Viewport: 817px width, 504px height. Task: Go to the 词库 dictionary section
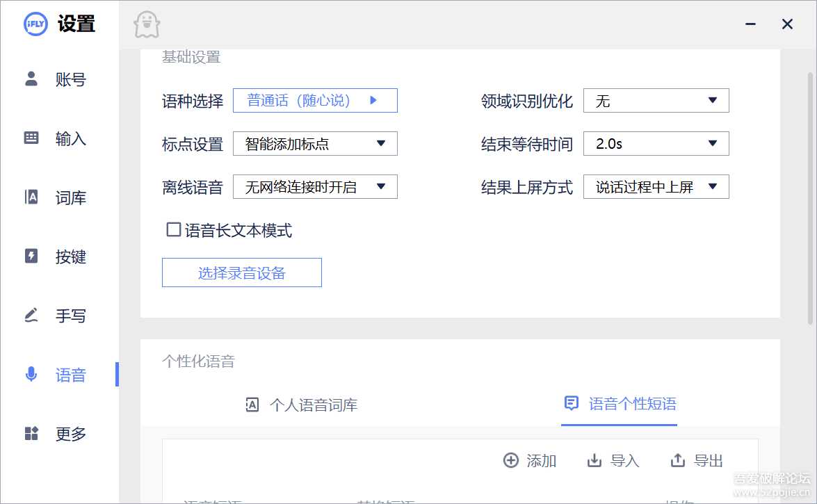pyautogui.click(x=56, y=197)
